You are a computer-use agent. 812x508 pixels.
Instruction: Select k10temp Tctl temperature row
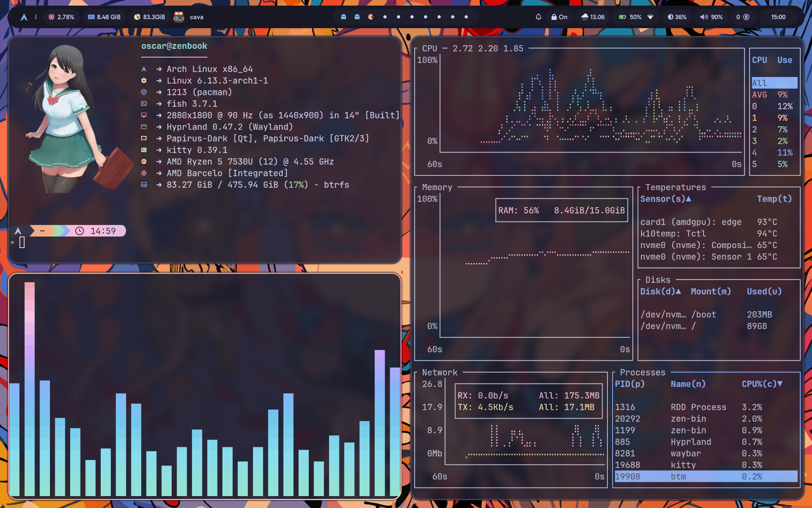(718, 233)
